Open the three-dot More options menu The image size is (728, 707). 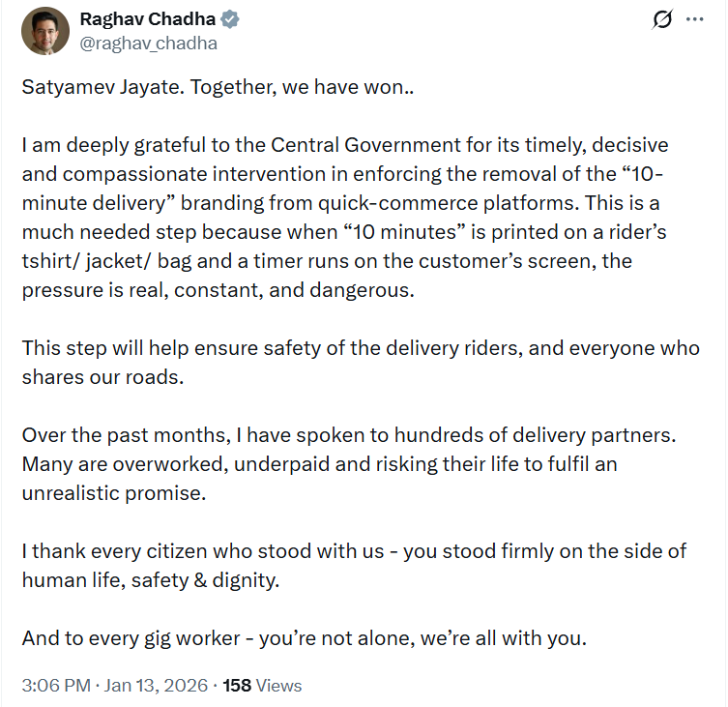(694, 19)
